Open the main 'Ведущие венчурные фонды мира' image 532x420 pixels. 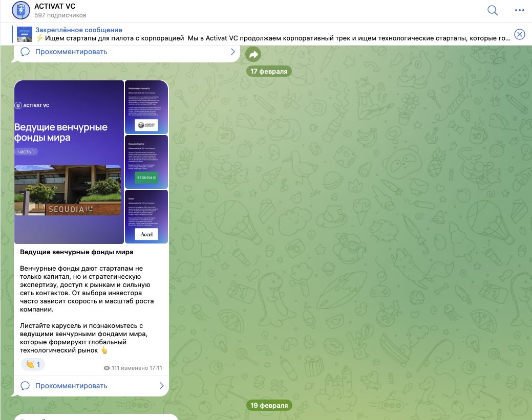coord(69,162)
